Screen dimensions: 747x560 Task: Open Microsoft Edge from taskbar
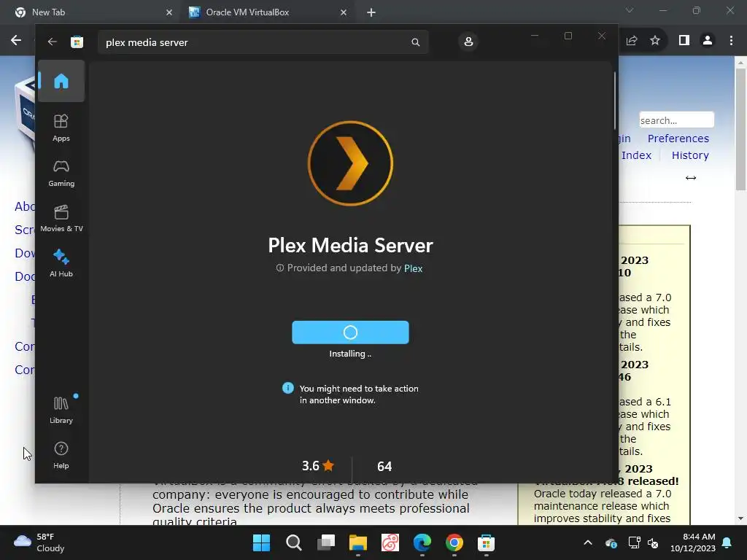click(422, 542)
